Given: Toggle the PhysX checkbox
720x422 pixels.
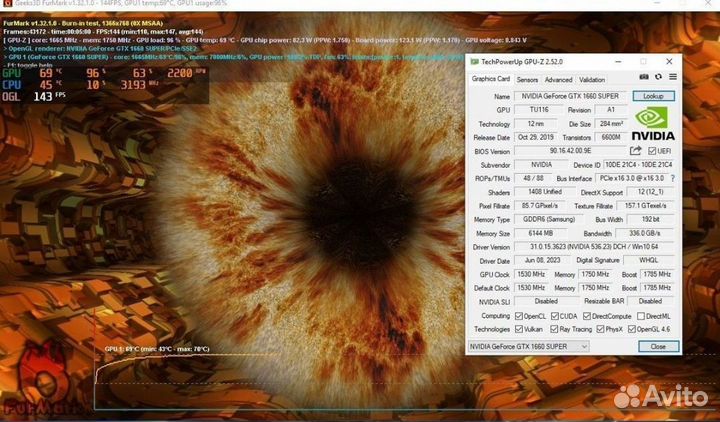Looking at the screenshot, I should (600, 329).
